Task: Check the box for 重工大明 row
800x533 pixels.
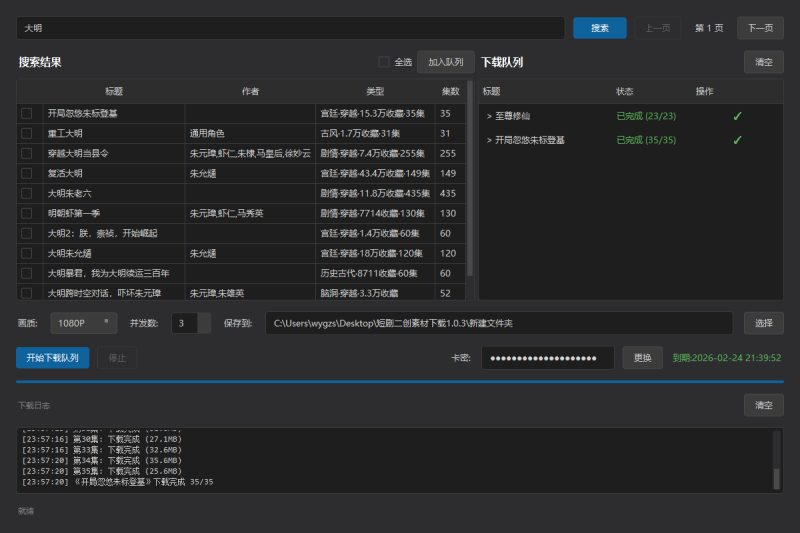Action: (x=27, y=133)
